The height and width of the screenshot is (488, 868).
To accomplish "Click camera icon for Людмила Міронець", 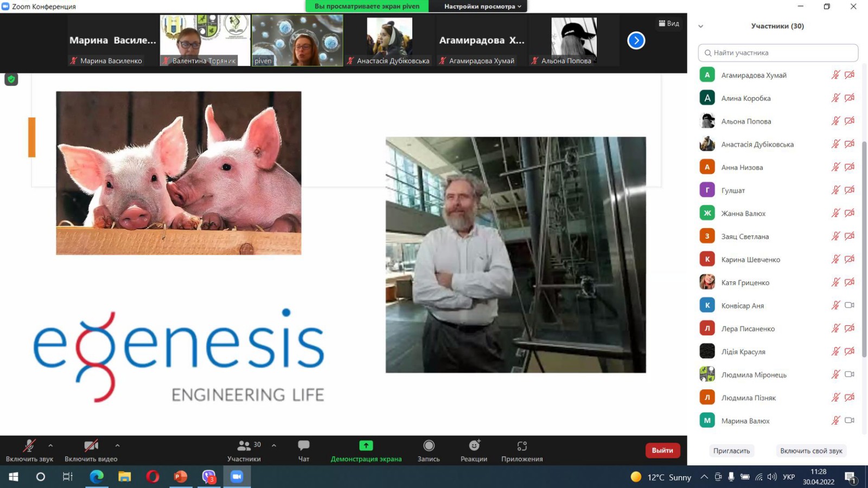I will pyautogui.click(x=850, y=374).
